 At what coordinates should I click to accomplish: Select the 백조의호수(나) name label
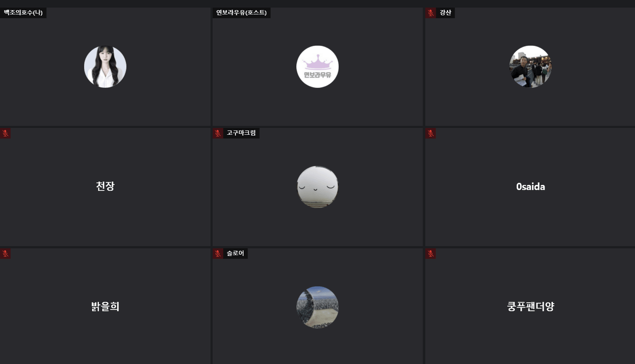tap(23, 12)
